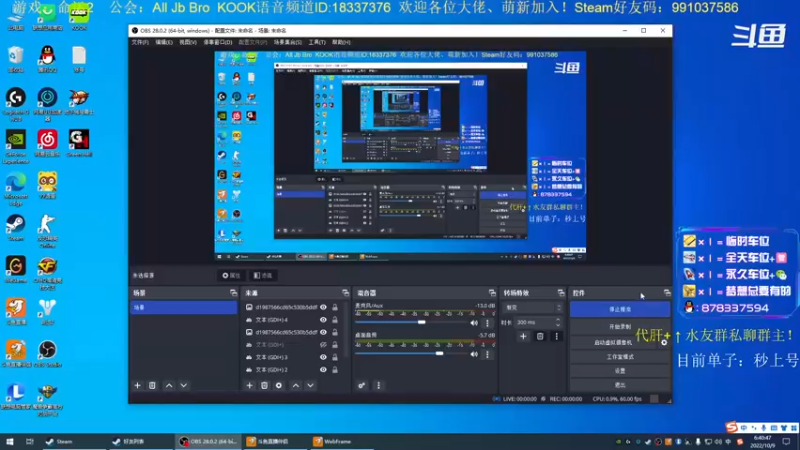Open the 文件(F) menu
Viewport: 800px width, 450px height.
[x=140, y=42]
